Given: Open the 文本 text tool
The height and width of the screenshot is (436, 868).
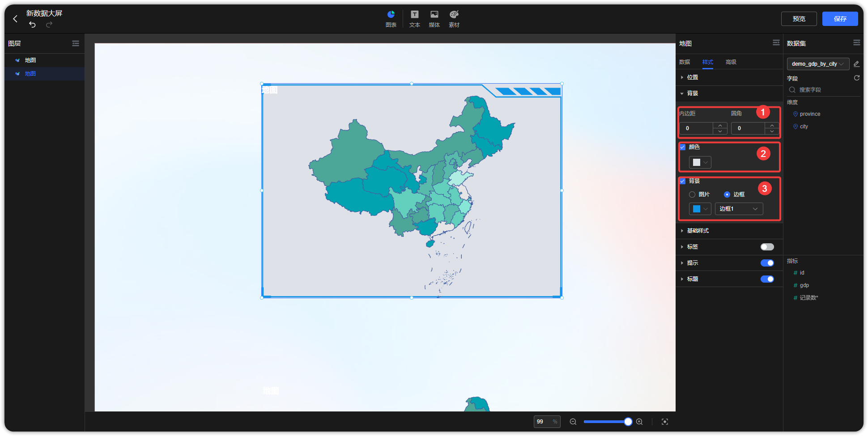Looking at the screenshot, I should (415, 19).
